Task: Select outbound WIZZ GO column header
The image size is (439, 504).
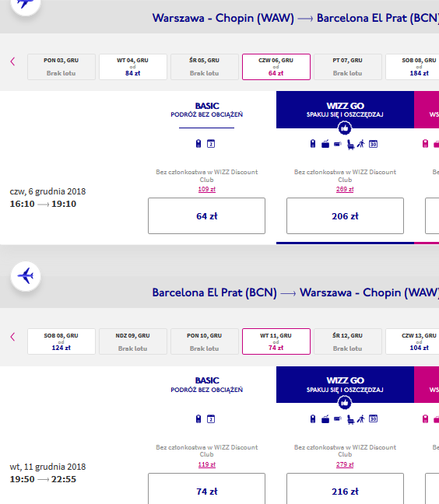Action: pos(345,110)
